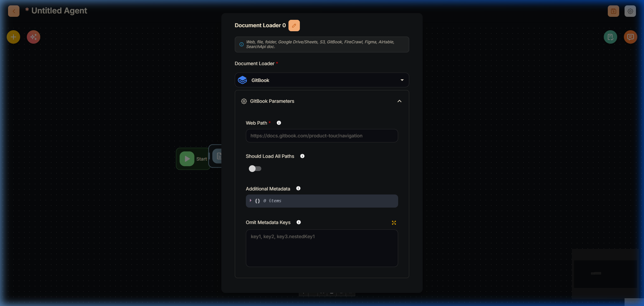Open the AI sparkles assistant
644x306 pixels.
point(33,37)
